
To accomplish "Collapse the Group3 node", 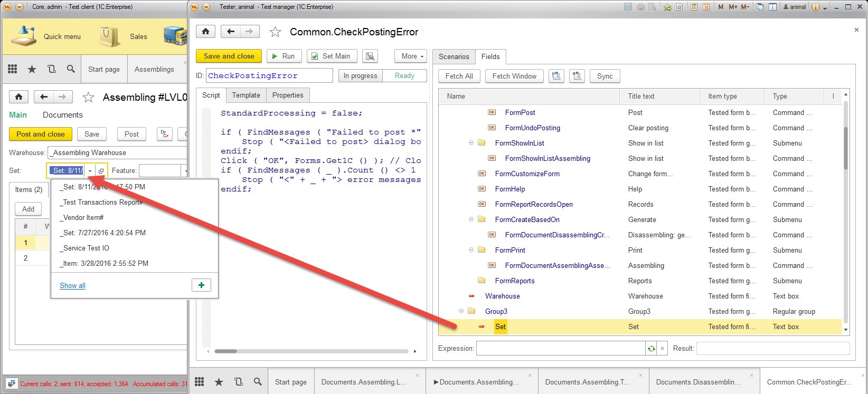I will [461, 311].
